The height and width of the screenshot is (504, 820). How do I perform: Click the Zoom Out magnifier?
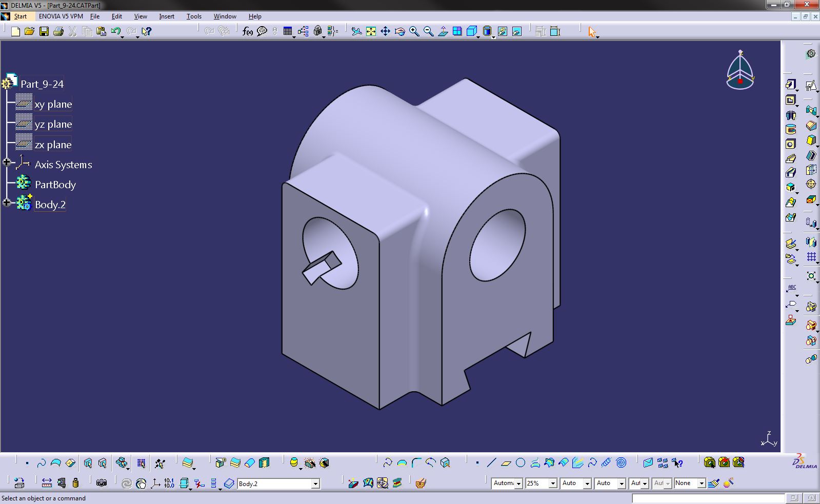pyautogui.click(x=428, y=32)
